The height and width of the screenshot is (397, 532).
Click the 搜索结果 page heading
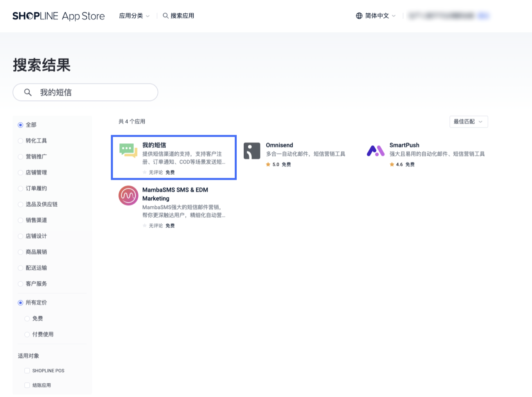coord(42,65)
